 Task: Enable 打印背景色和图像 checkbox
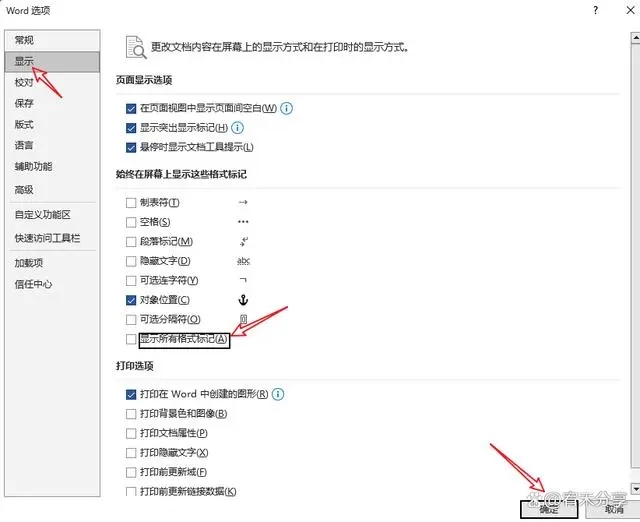click(131, 414)
